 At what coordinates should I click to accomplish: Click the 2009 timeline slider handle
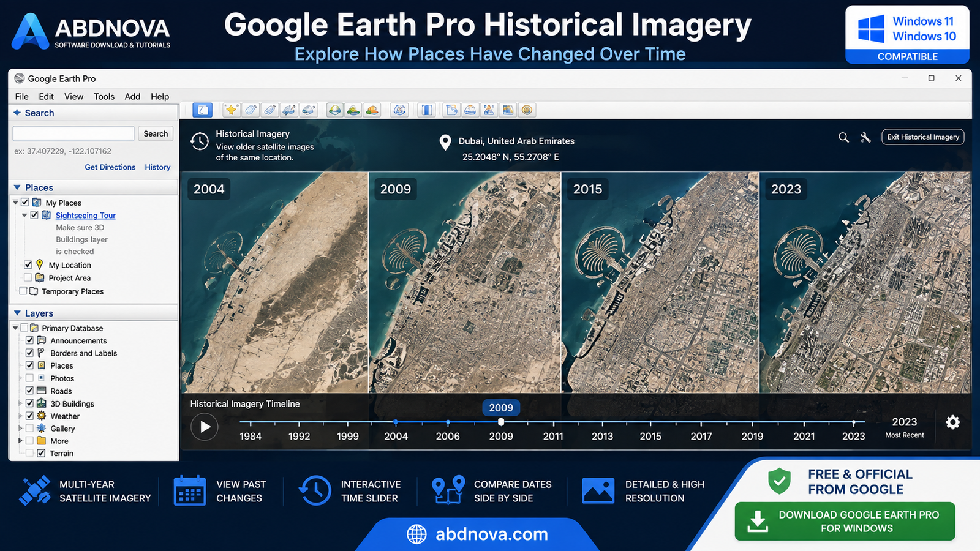point(501,422)
